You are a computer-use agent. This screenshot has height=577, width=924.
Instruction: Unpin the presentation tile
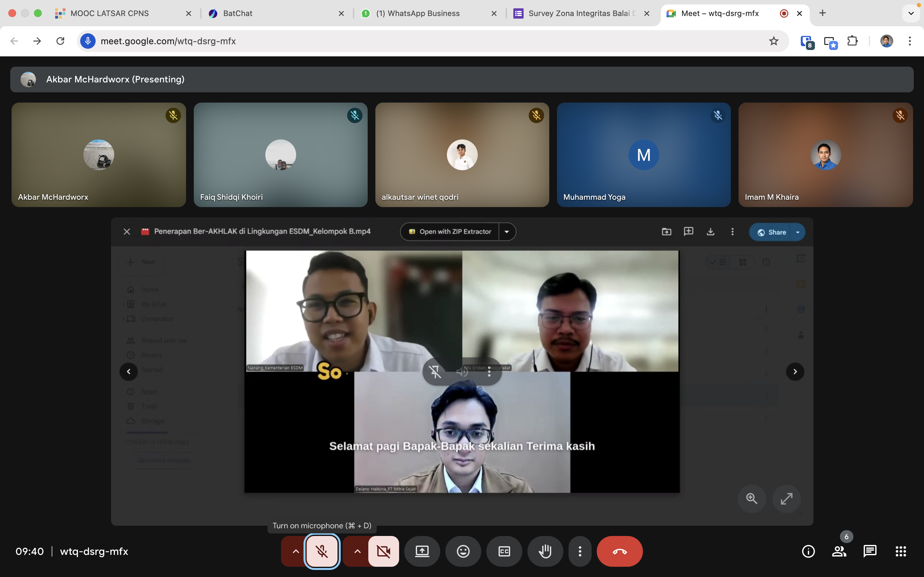click(x=435, y=371)
